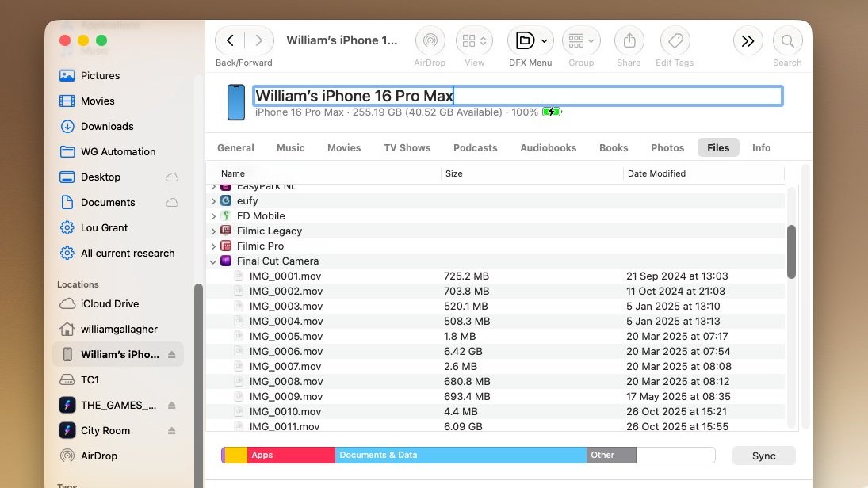Eject William's iPhone from the sidebar
This screenshot has height=488, width=868.
click(x=171, y=355)
